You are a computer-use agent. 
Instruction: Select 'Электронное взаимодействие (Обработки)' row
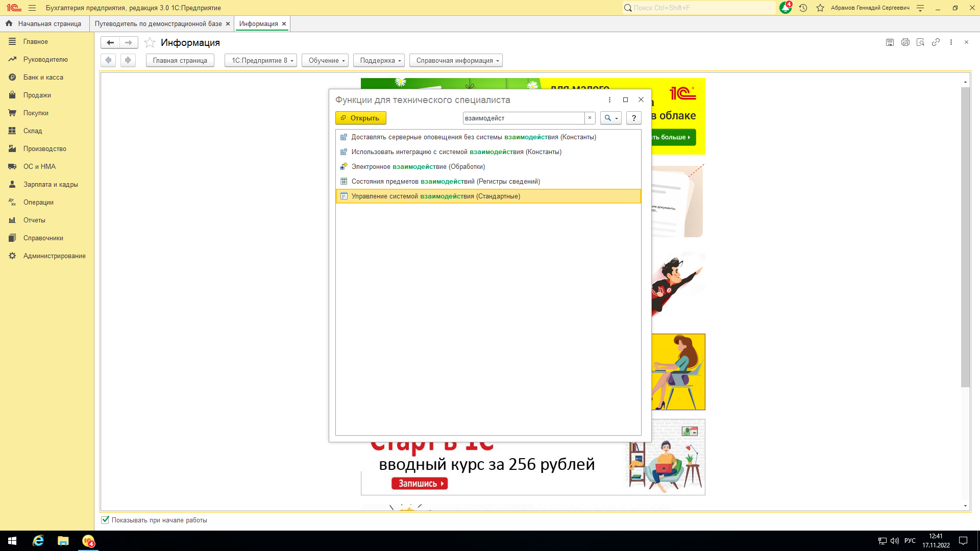(488, 167)
